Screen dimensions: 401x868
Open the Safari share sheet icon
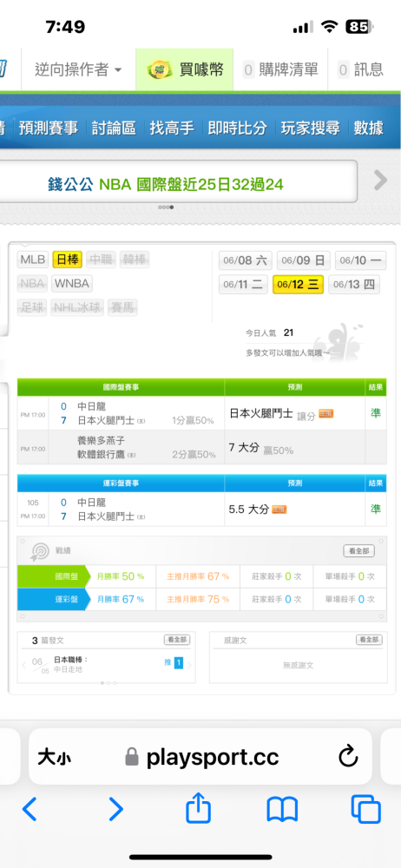tap(198, 807)
